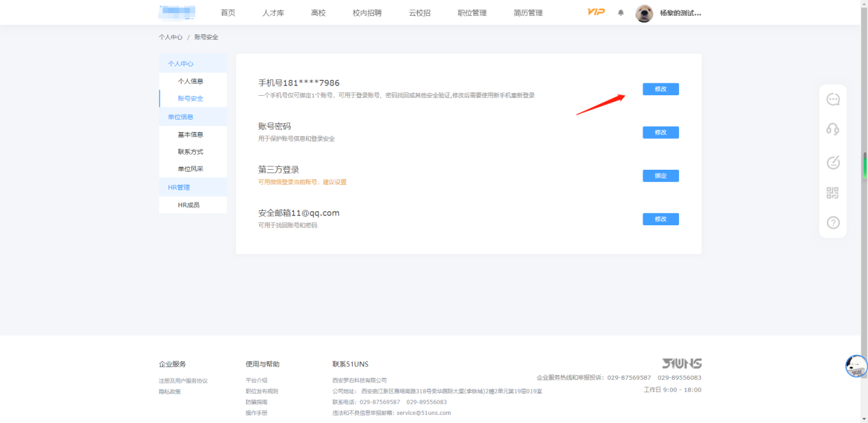
Task: Open 简历管理 in top navigation
Action: point(528,13)
